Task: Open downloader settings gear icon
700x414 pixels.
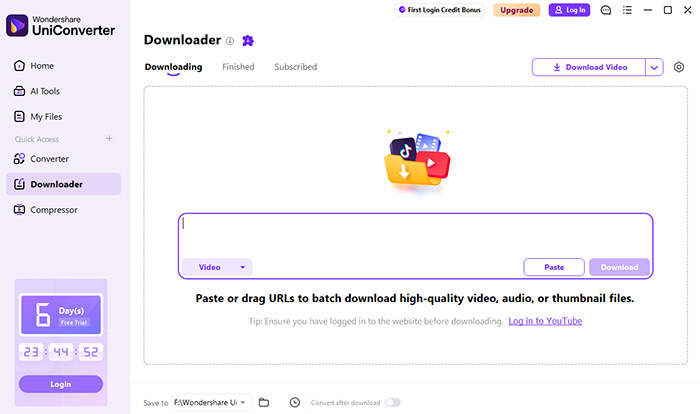Action: pos(679,67)
